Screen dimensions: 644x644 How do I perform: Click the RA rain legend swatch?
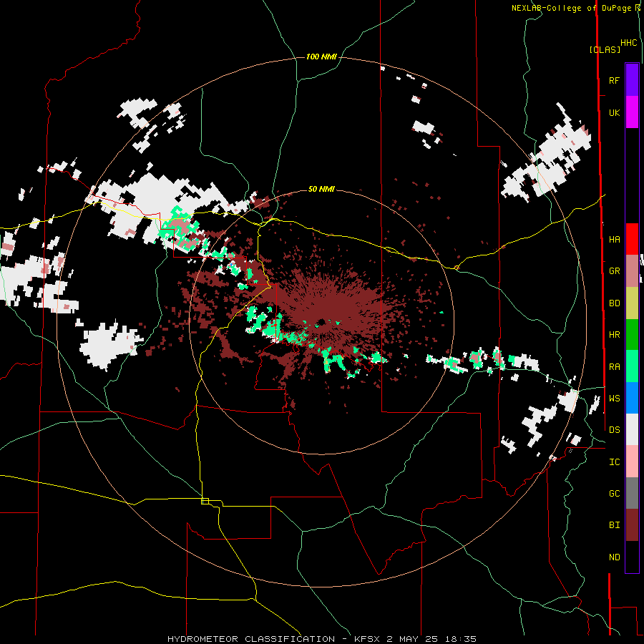(x=632, y=366)
